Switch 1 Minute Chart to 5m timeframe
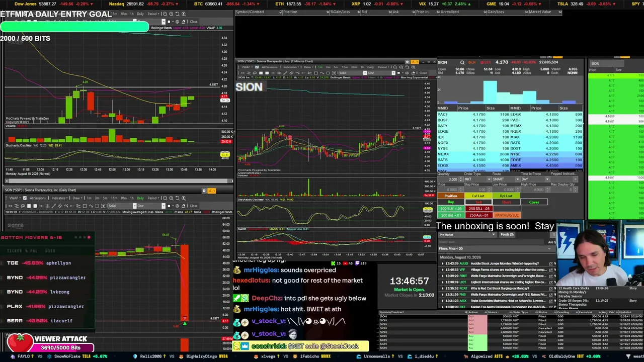644x362 pixels. coord(336,67)
